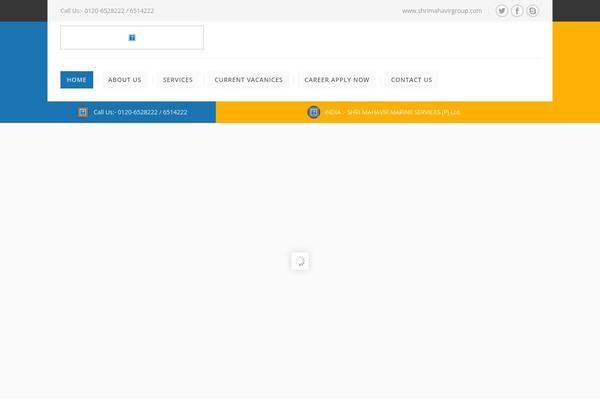Open the ABOUT US menu item
600x400 pixels.
coord(125,80)
